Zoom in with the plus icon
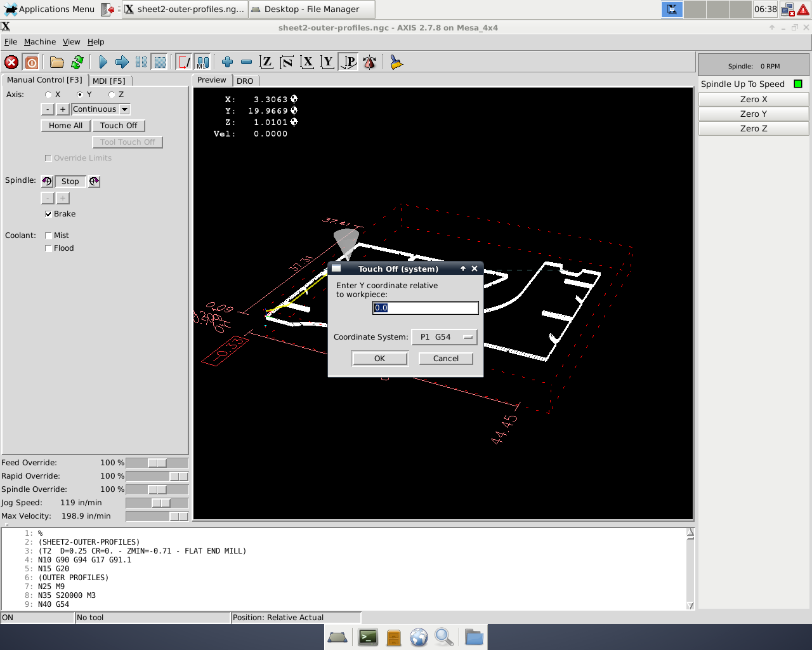 tap(227, 62)
